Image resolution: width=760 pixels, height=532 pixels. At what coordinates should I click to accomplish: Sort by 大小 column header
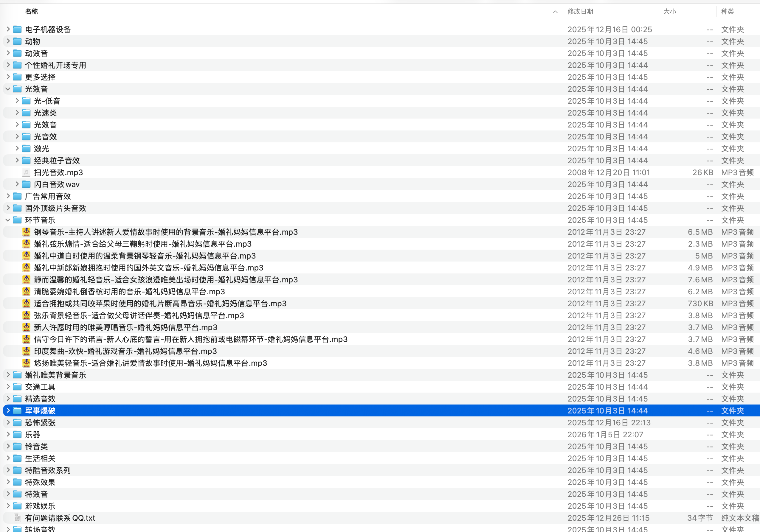669,12
